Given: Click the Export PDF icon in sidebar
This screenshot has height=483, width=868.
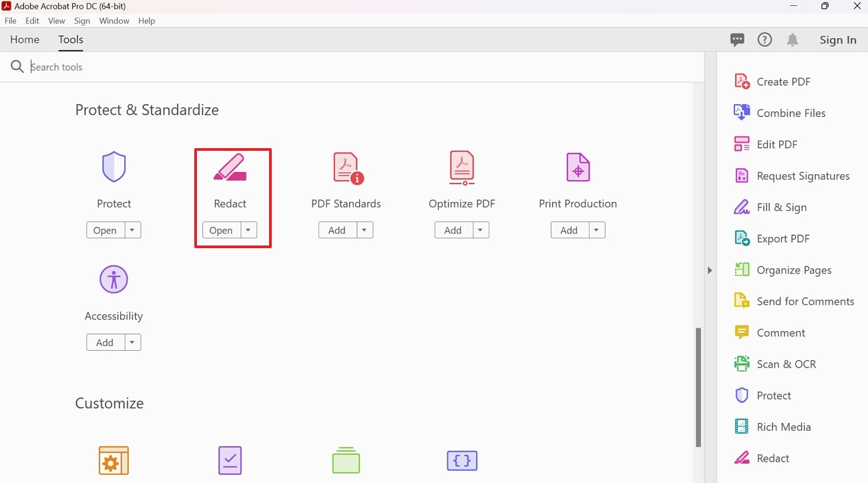Looking at the screenshot, I should (x=742, y=238).
